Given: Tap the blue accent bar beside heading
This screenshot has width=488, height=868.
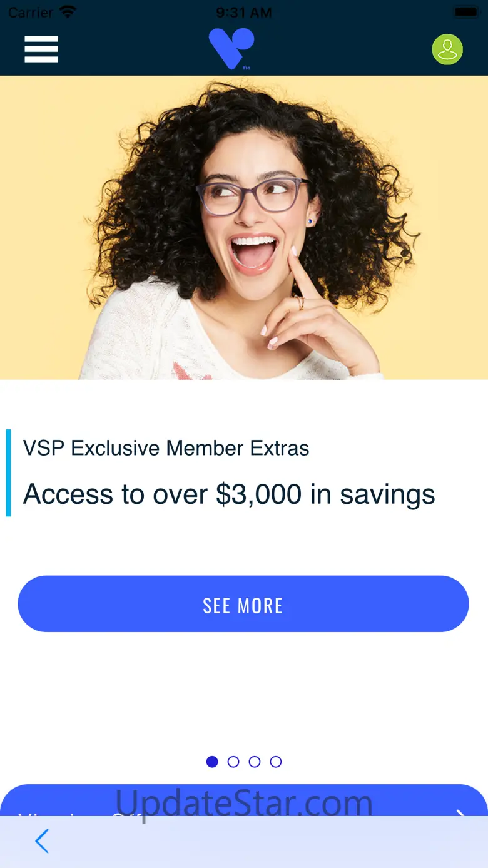Looking at the screenshot, I should click(x=8, y=473).
